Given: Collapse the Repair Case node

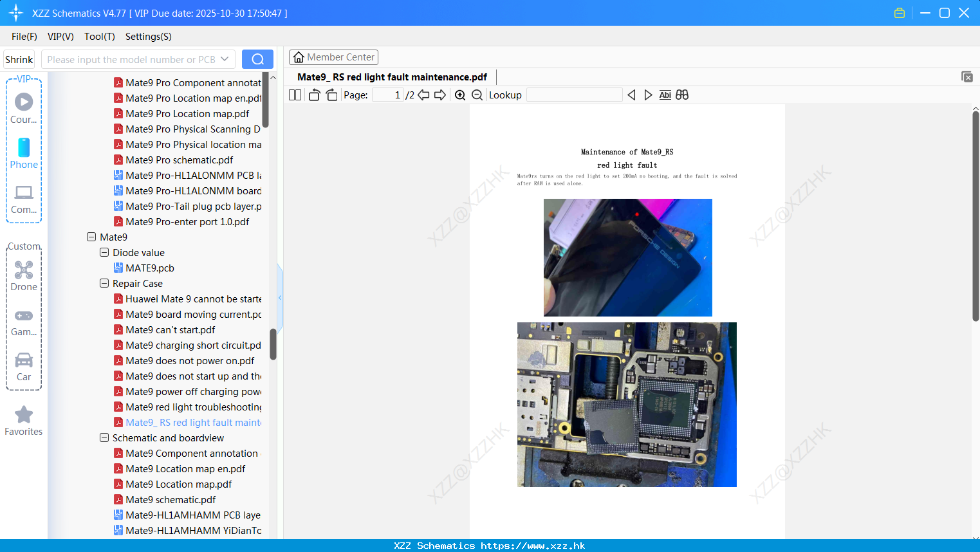Looking at the screenshot, I should click(x=104, y=283).
